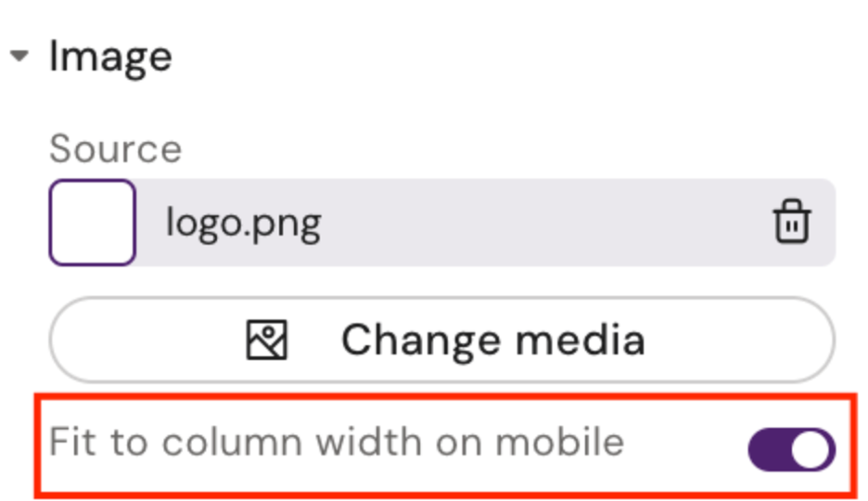Click the purple-bordered square image preview

[93, 223]
